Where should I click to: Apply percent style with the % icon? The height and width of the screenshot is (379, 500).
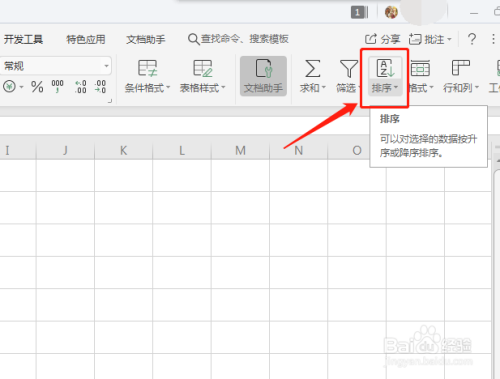point(37,87)
